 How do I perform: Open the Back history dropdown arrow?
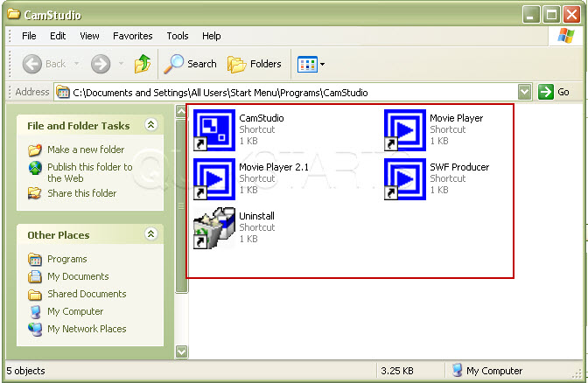click(77, 64)
